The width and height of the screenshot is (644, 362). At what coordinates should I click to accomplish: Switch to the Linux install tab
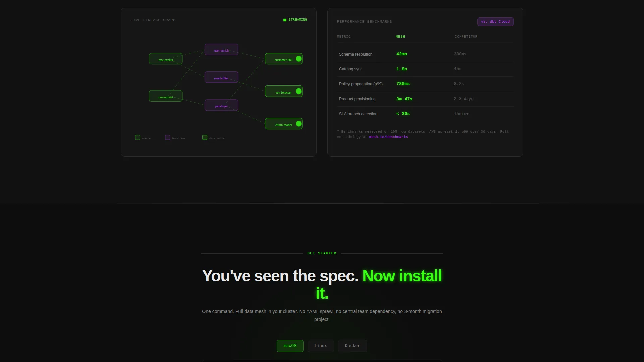click(321, 346)
